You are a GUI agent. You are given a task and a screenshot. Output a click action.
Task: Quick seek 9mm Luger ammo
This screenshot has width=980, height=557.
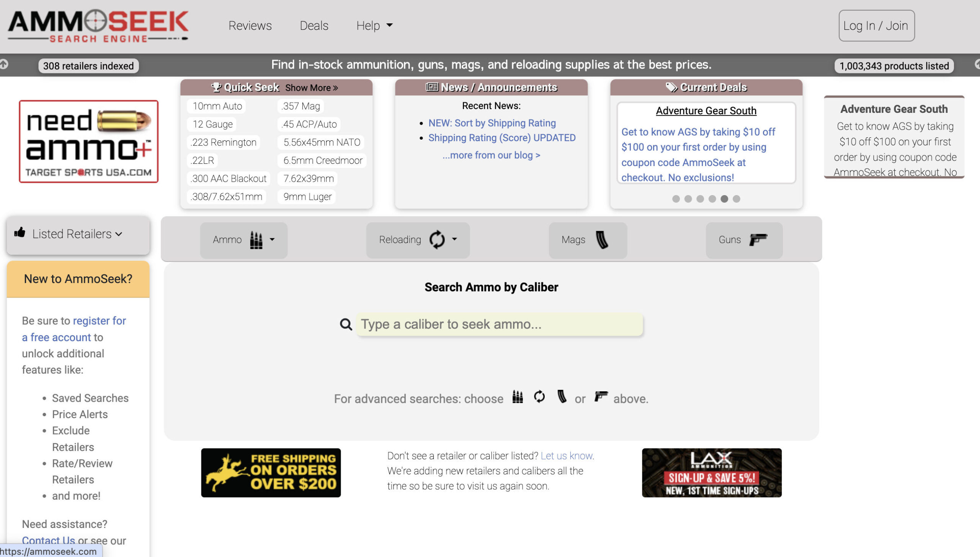coord(307,197)
